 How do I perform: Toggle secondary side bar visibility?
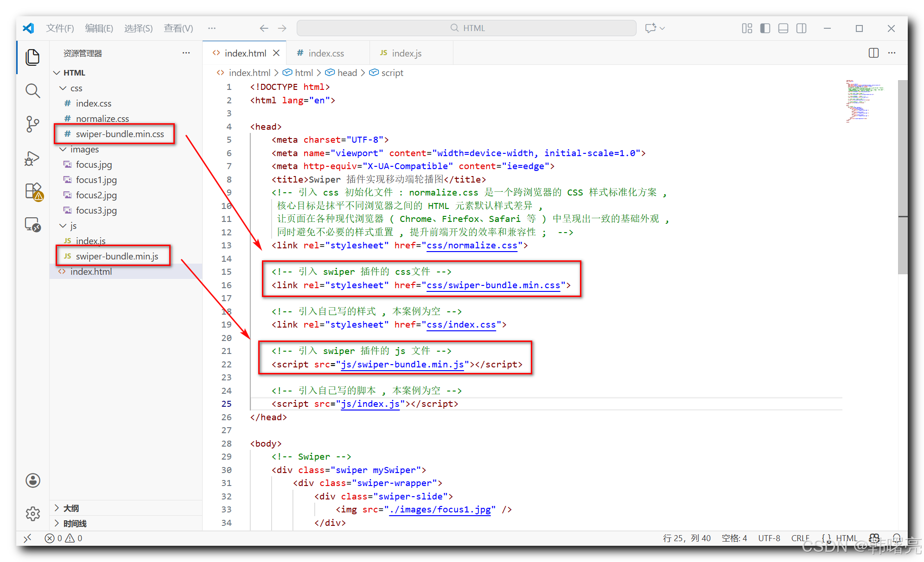[801, 28]
